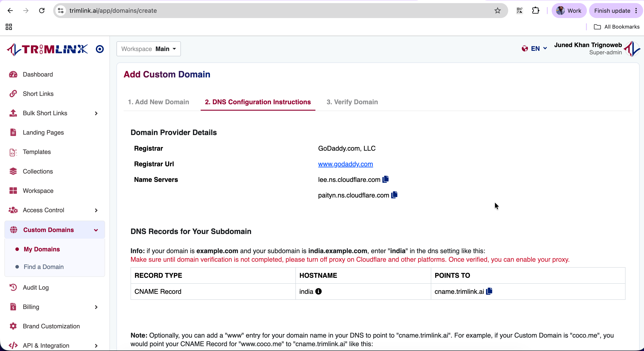Click the Templates code file icon
The width and height of the screenshot is (644, 351).
[x=13, y=152]
